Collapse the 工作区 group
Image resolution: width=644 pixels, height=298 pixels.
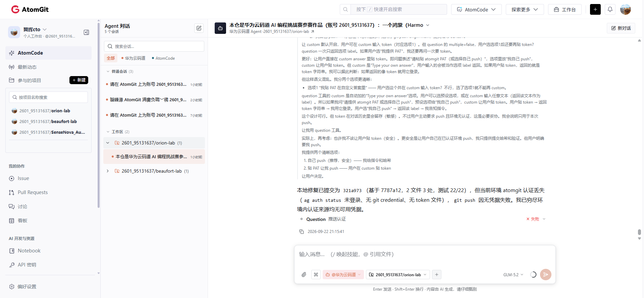point(108,132)
